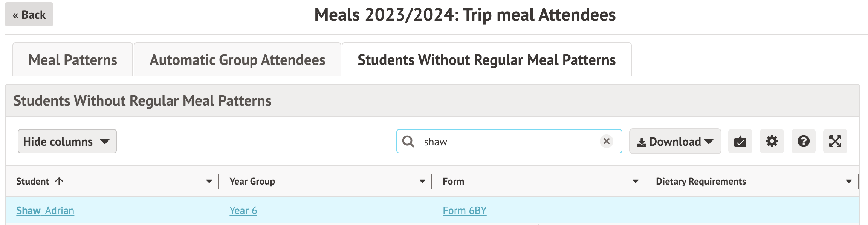868x225 pixels.
Task: Click the calendar checkmark bulk action icon
Action: (x=740, y=142)
